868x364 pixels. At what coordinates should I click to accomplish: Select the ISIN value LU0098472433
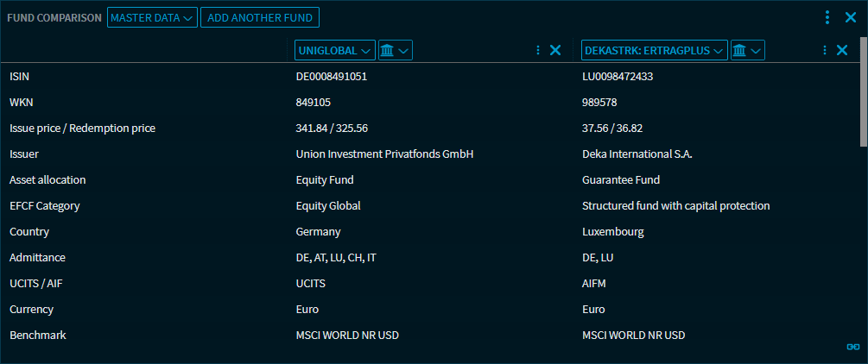pyautogui.click(x=618, y=77)
